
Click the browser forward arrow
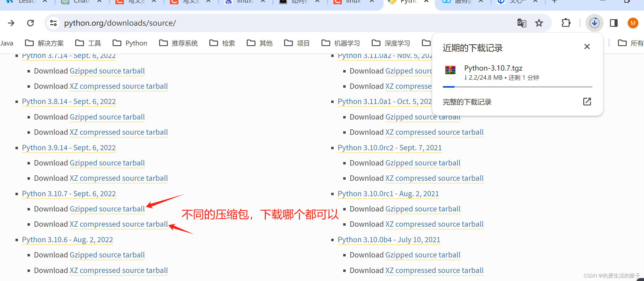(x=11, y=23)
